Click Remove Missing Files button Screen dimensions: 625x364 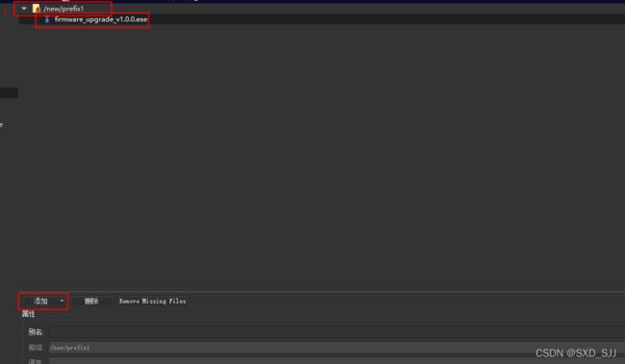tap(152, 301)
